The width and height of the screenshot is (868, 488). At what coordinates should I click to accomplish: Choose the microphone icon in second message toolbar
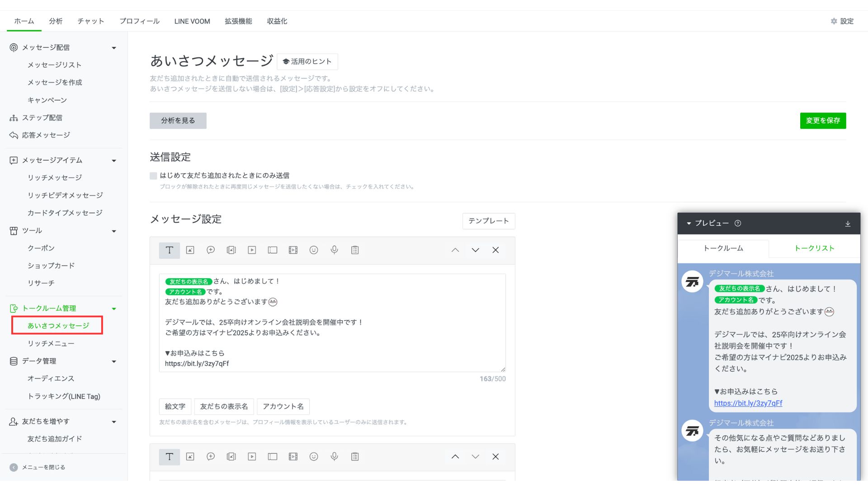click(335, 457)
